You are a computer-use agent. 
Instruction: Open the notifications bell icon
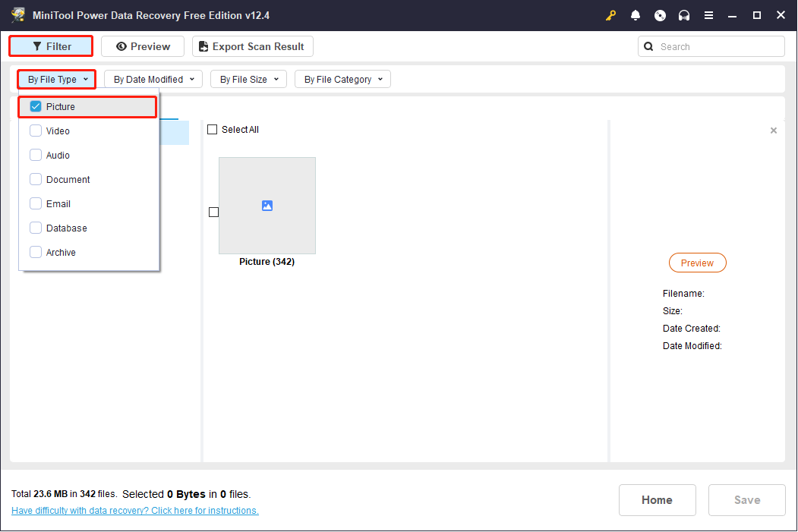click(636, 15)
